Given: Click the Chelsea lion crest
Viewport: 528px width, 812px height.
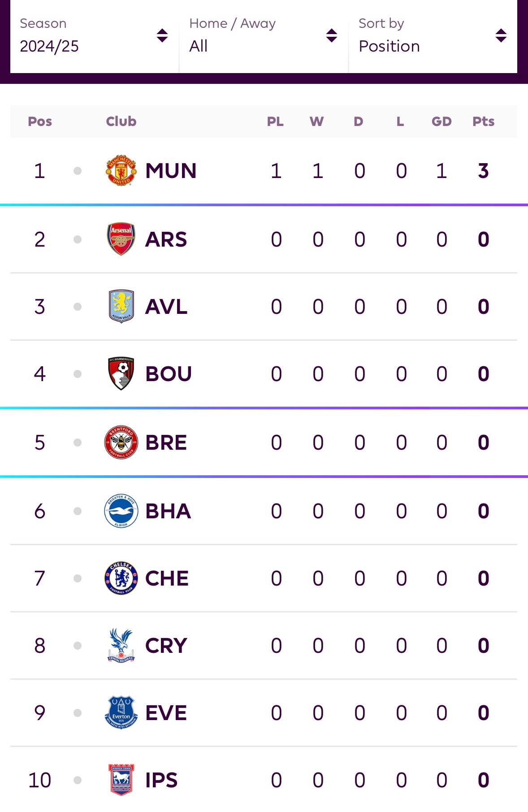Looking at the screenshot, I should pyautogui.click(x=121, y=578).
